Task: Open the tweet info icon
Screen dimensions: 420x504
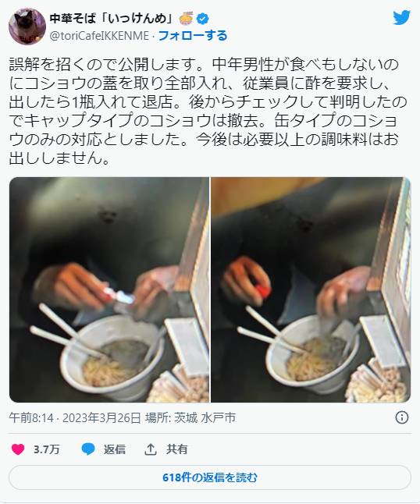Action: coord(402,417)
